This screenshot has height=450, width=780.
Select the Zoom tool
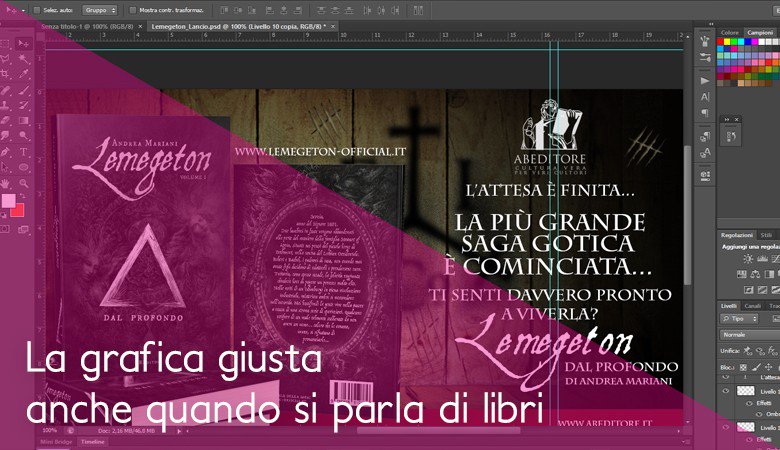[x=23, y=183]
